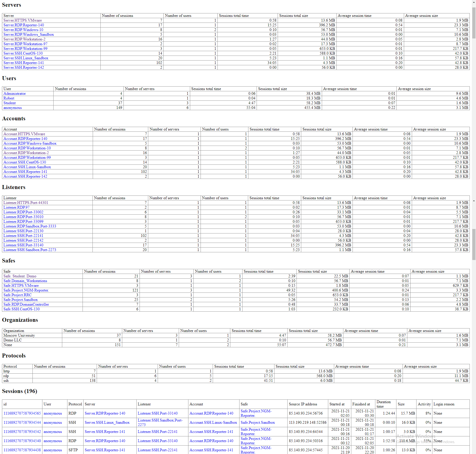Click the page vertical scrollbar thumb

474,22
